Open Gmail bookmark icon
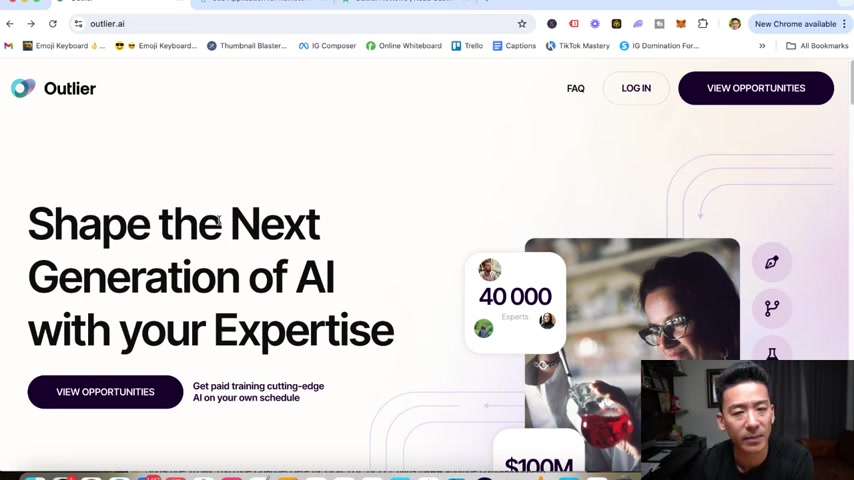This screenshot has height=480, width=854. [8, 46]
